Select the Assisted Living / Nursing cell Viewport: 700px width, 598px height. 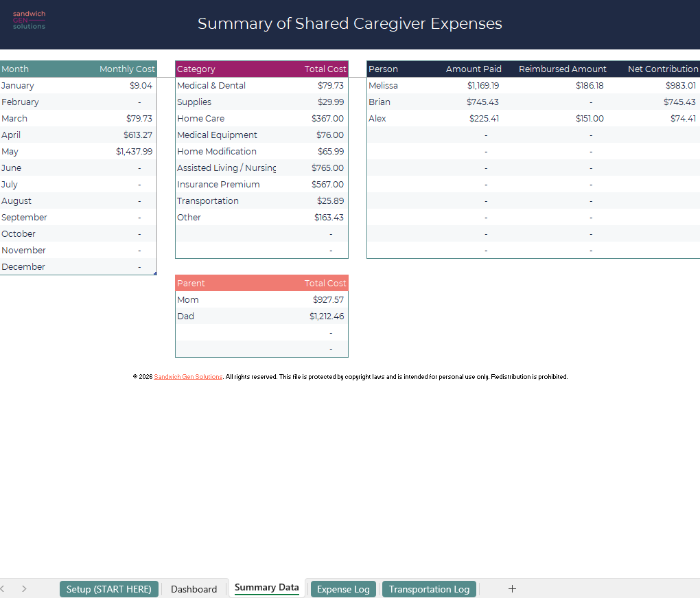(x=226, y=168)
